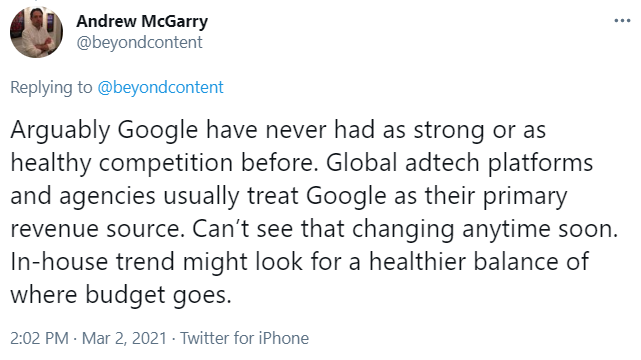Click the phrase "Global adtech platforms"
This screenshot has height=360, width=641.
[x=459, y=163]
